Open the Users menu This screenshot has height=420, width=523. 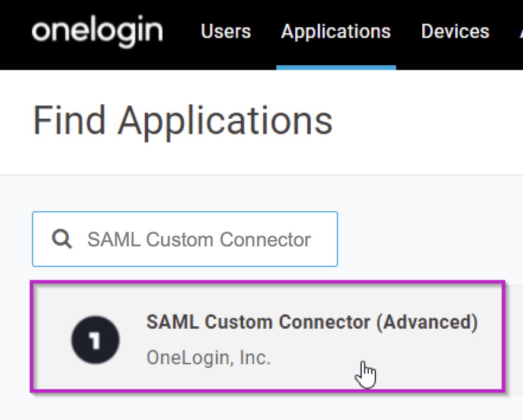pyautogui.click(x=226, y=31)
